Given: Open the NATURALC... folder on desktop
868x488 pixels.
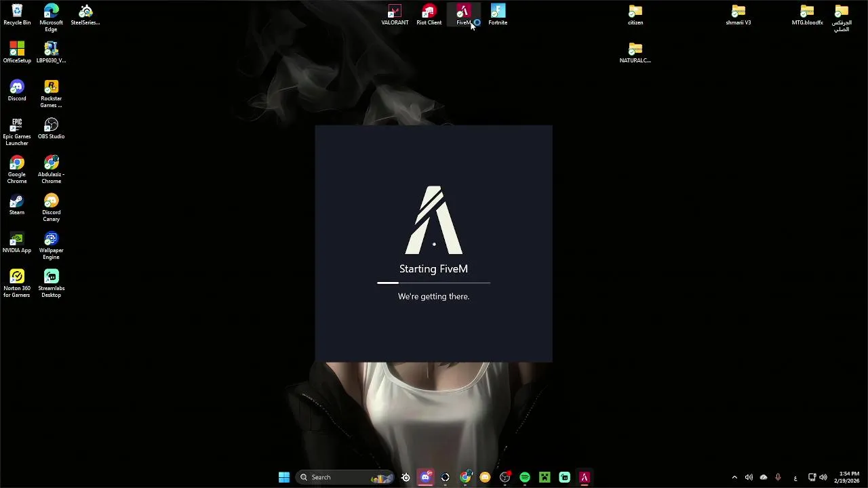Looking at the screenshot, I should coord(635,53).
